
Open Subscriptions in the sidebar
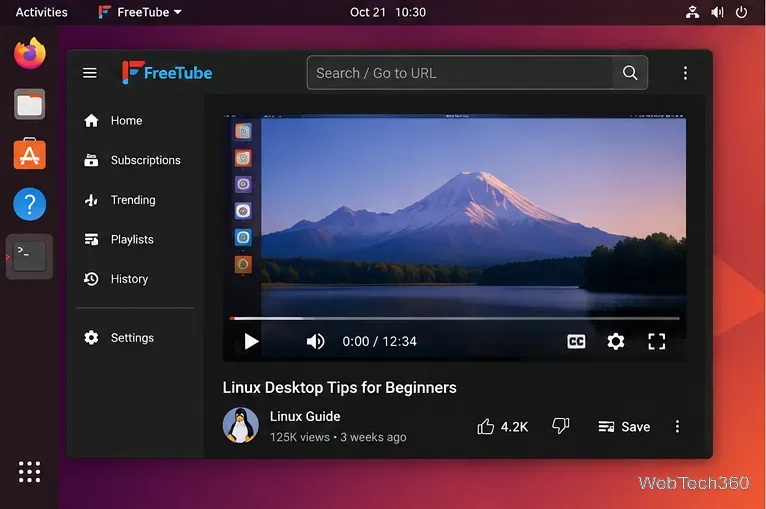[x=132, y=160]
